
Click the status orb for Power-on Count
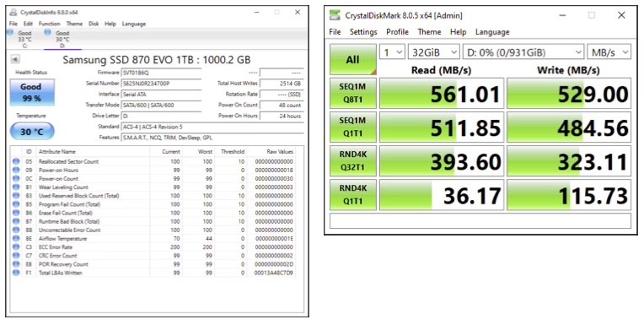[16, 179]
